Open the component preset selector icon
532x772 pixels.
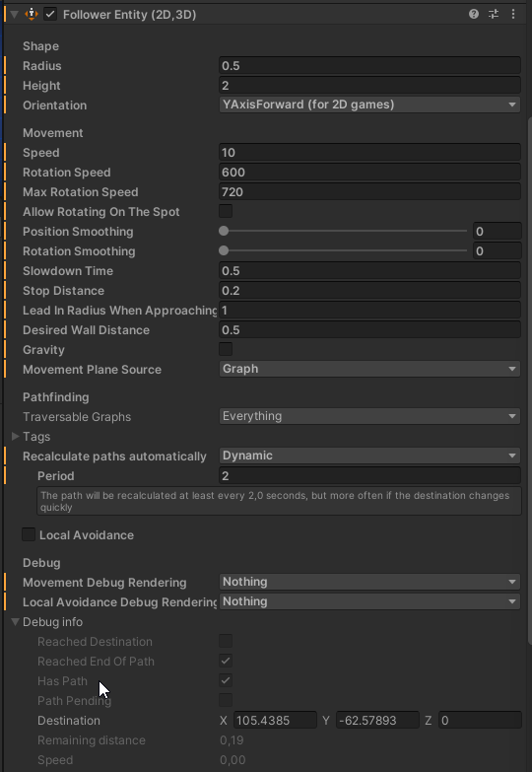point(494,14)
